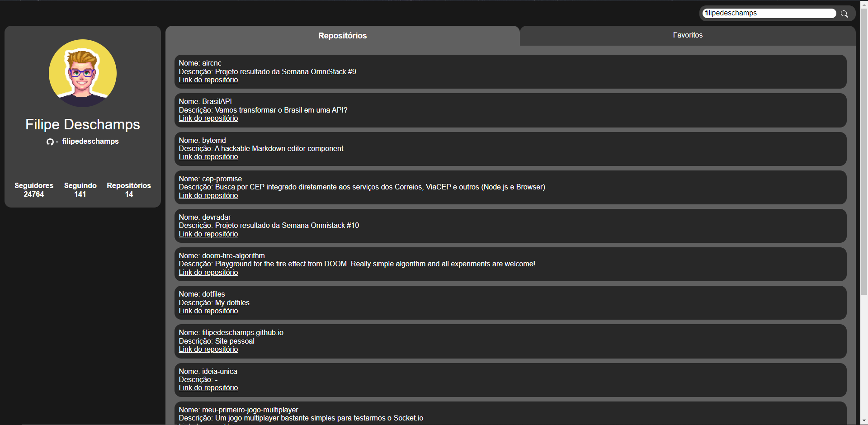Open the bytemd repository link
868x425 pixels.
[x=208, y=157]
